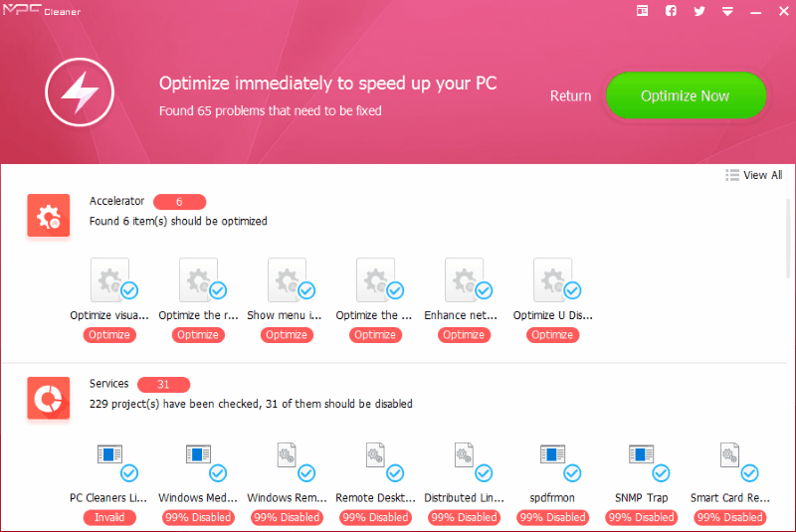Uncheck the Optimize the r... checkmark
The height and width of the screenshot is (532, 796).
tap(218, 290)
